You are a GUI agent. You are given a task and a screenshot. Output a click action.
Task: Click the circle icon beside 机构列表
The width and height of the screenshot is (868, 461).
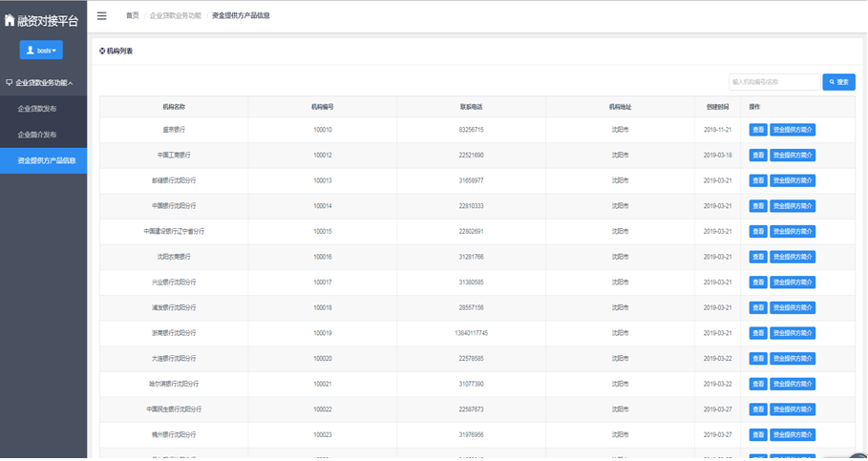[x=102, y=52]
